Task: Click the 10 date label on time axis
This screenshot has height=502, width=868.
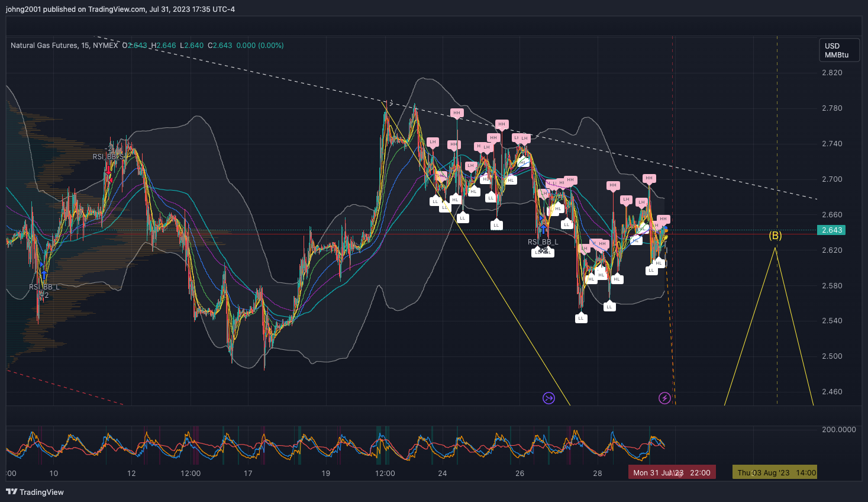Action: click(54, 473)
